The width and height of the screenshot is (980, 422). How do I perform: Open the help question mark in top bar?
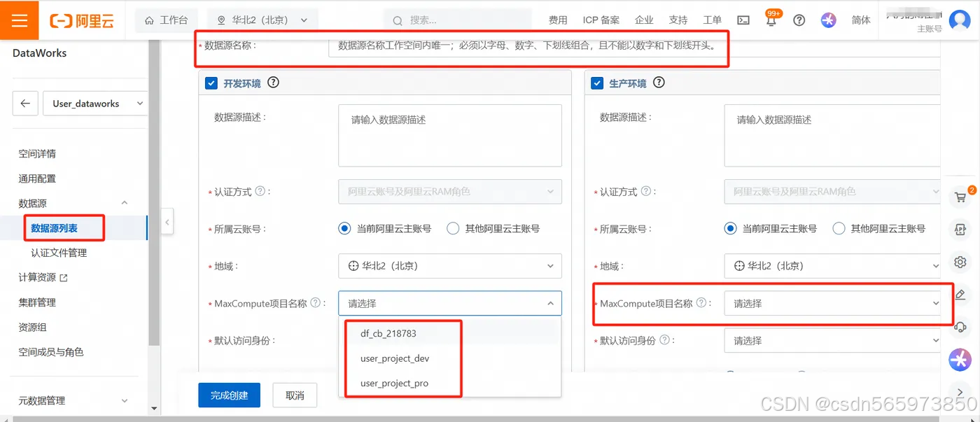coord(799,20)
